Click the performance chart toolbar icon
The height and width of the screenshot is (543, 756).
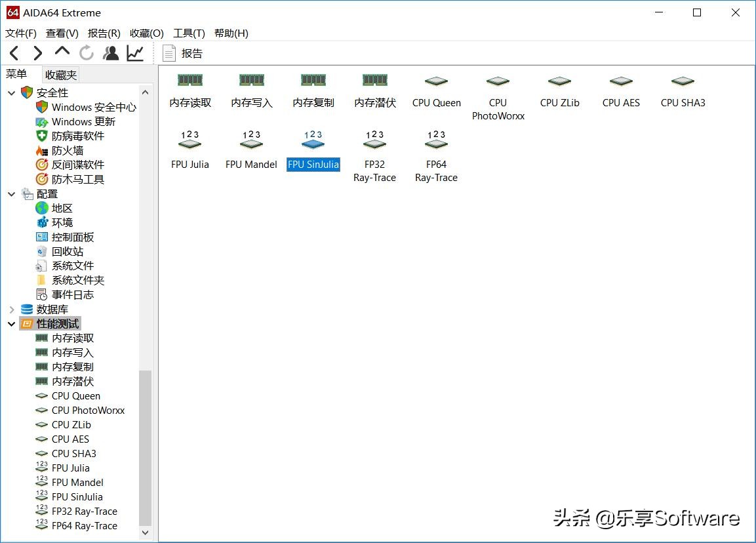135,53
